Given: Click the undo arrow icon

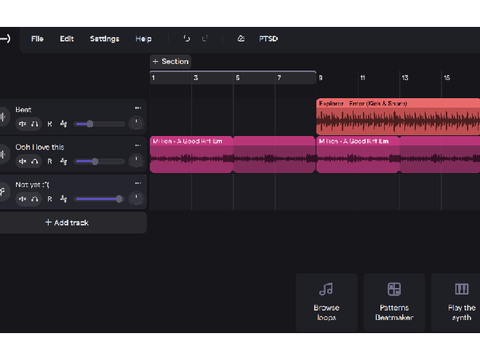Looking at the screenshot, I should click(187, 39).
